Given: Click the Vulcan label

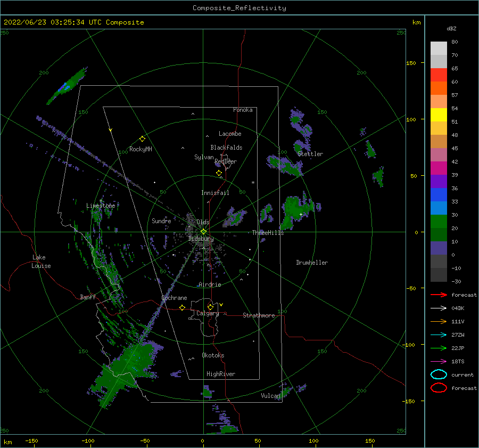Looking at the screenshot, I should [270, 396].
